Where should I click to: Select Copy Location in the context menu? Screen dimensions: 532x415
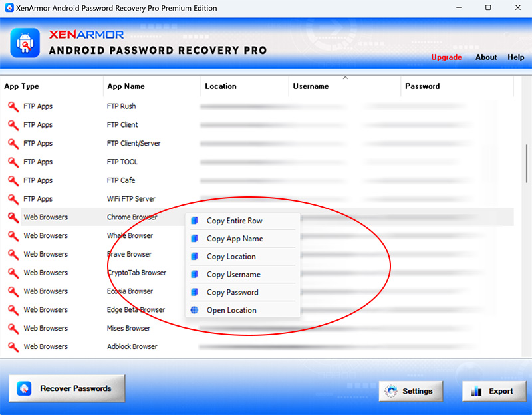pyautogui.click(x=243, y=257)
